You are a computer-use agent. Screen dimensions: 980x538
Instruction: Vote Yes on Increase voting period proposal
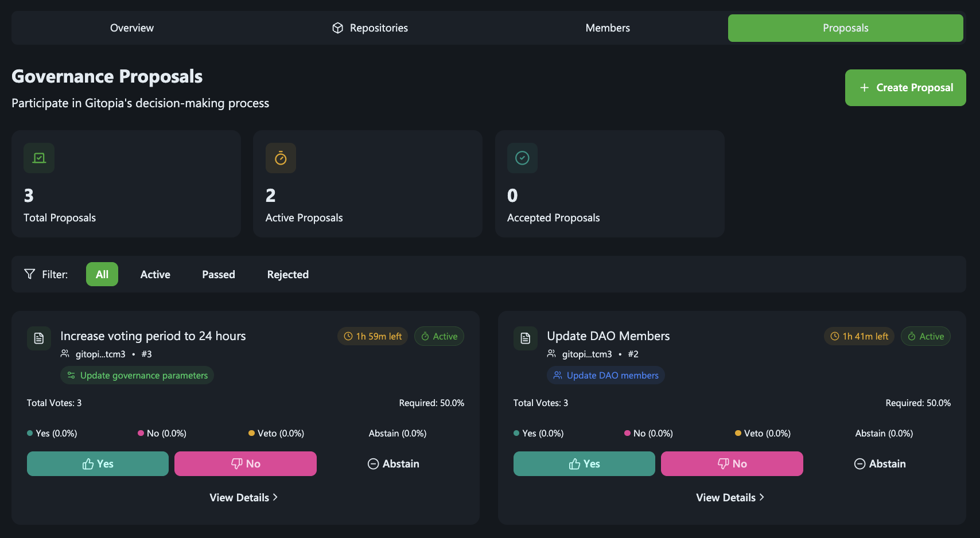point(98,463)
